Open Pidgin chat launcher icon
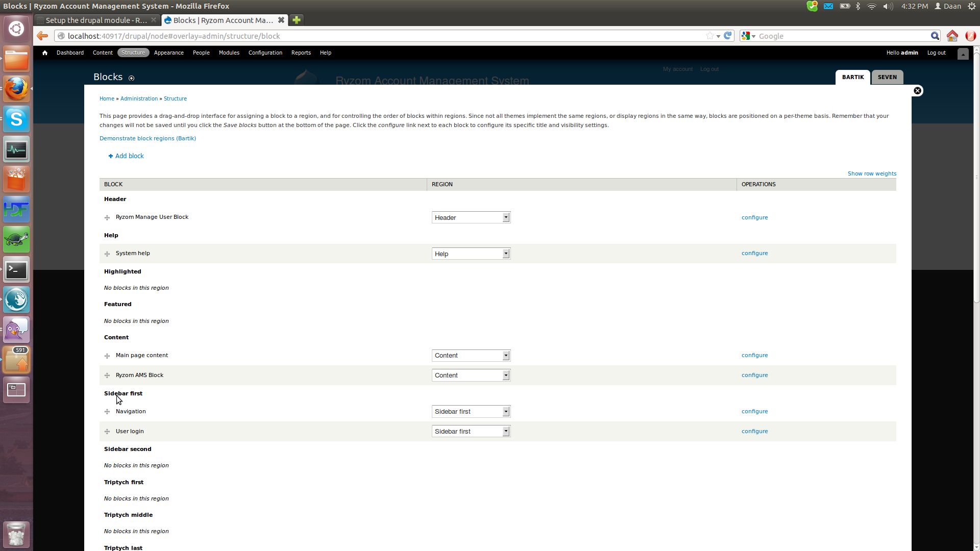The width and height of the screenshot is (980, 551). (x=16, y=330)
